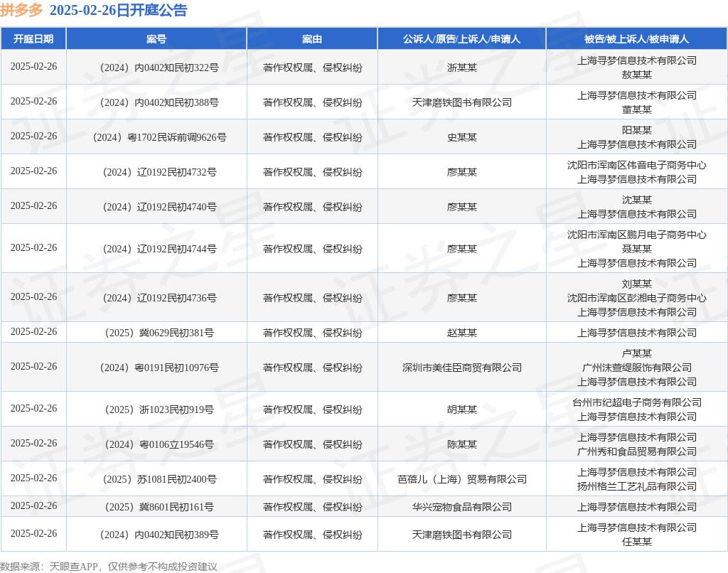Click defendant 沈阳市浑南区彭湘电子商务中心
Viewport: 728px width, 573px height.
point(637,298)
